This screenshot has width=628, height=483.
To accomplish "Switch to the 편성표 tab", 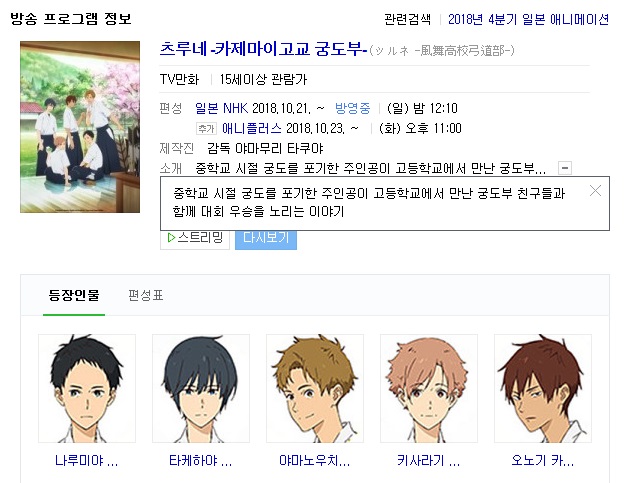I will pos(145,296).
